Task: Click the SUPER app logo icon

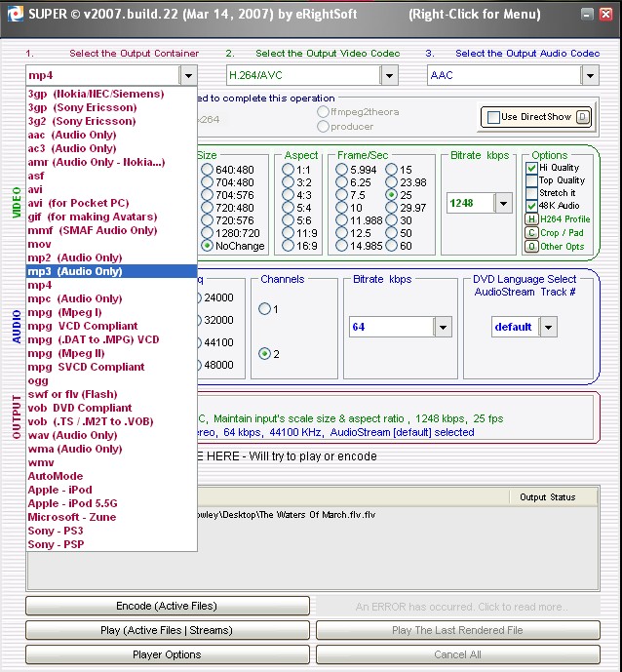Action: tap(15, 14)
